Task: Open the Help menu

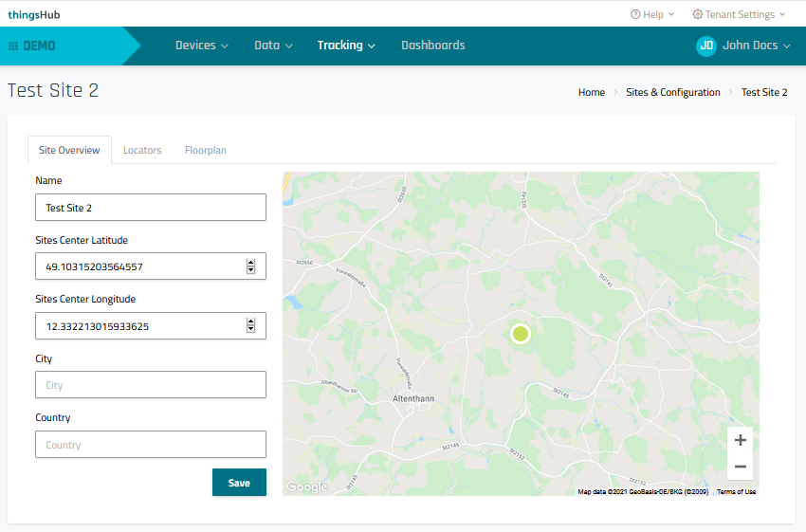Action: tap(652, 14)
